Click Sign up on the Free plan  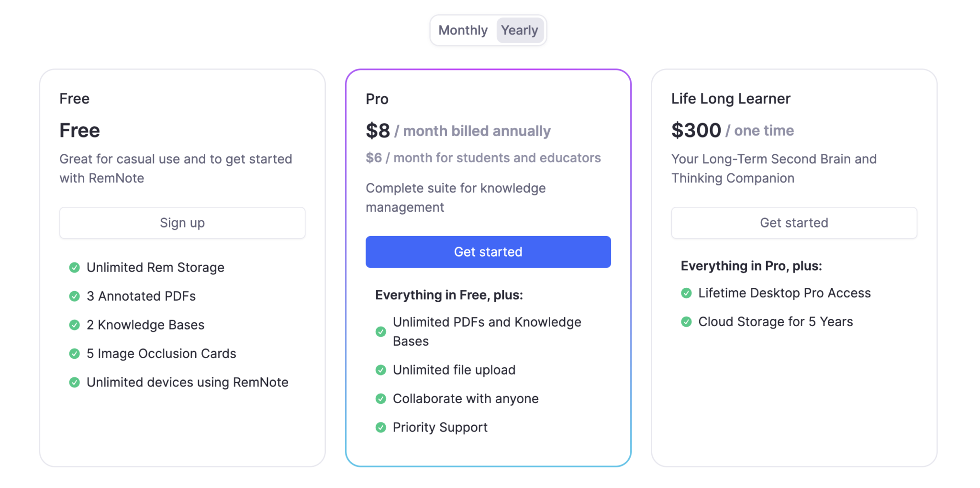click(x=182, y=223)
